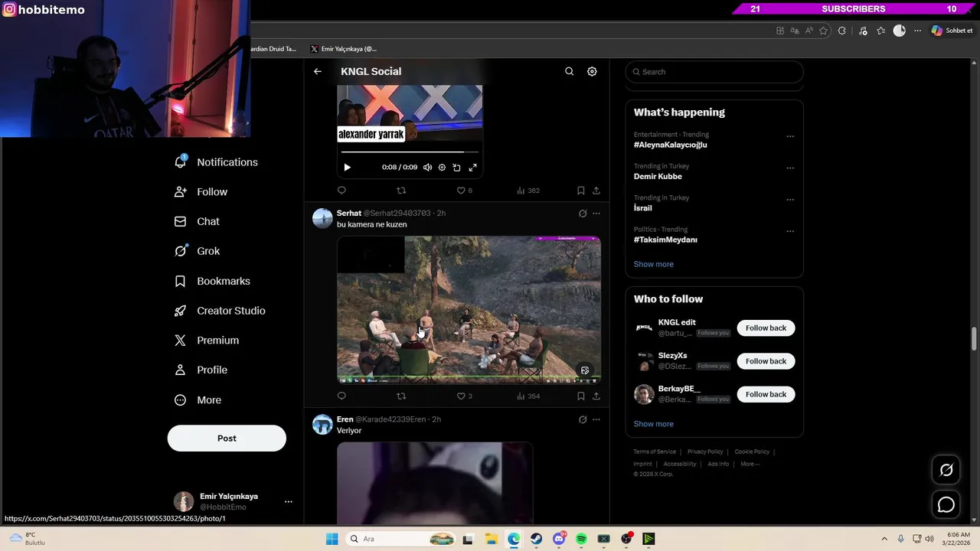Open more options on Serhat's post
The image size is (980, 551).
click(596, 214)
